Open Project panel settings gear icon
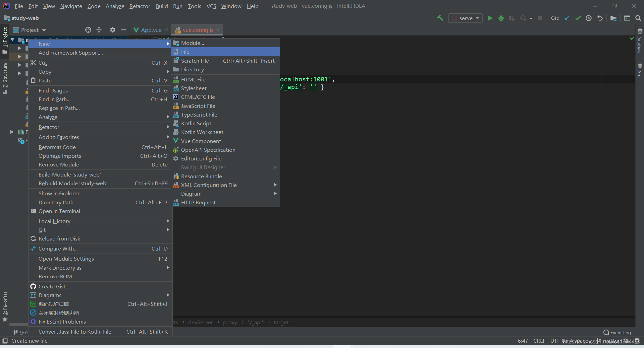 113,30
